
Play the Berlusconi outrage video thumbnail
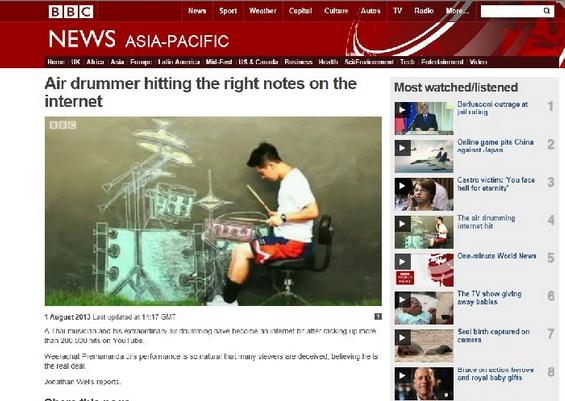[424, 118]
